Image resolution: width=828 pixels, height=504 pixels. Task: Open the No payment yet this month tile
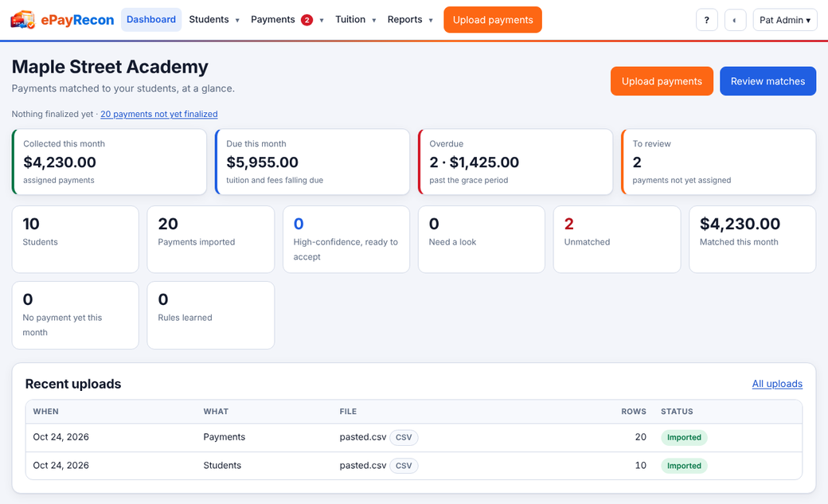pos(75,315)
